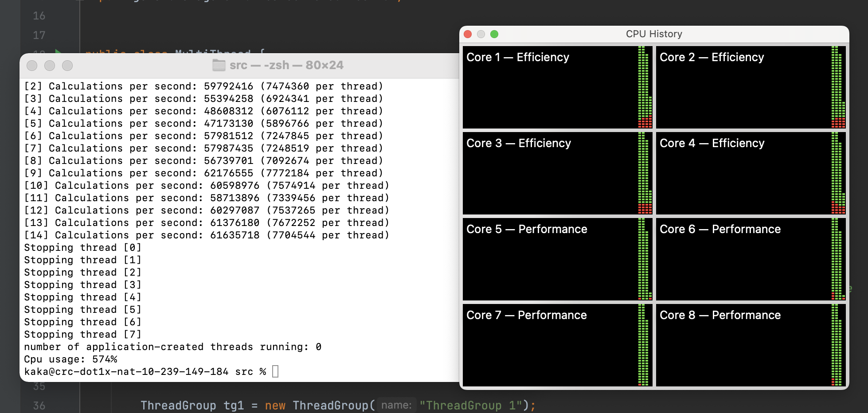
Task: Click the value 62176555 in row [9]
Action: point(229,173)
